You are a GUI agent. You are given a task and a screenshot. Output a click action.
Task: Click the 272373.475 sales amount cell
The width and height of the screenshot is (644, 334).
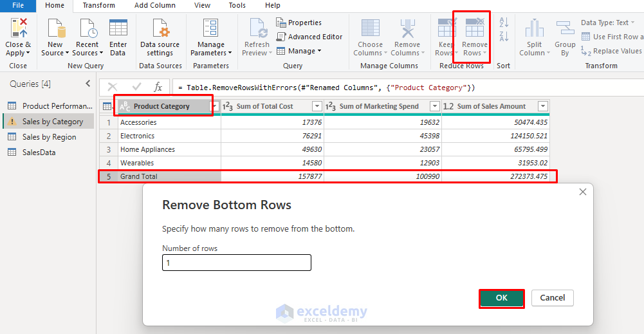click(x=496, y=177)
